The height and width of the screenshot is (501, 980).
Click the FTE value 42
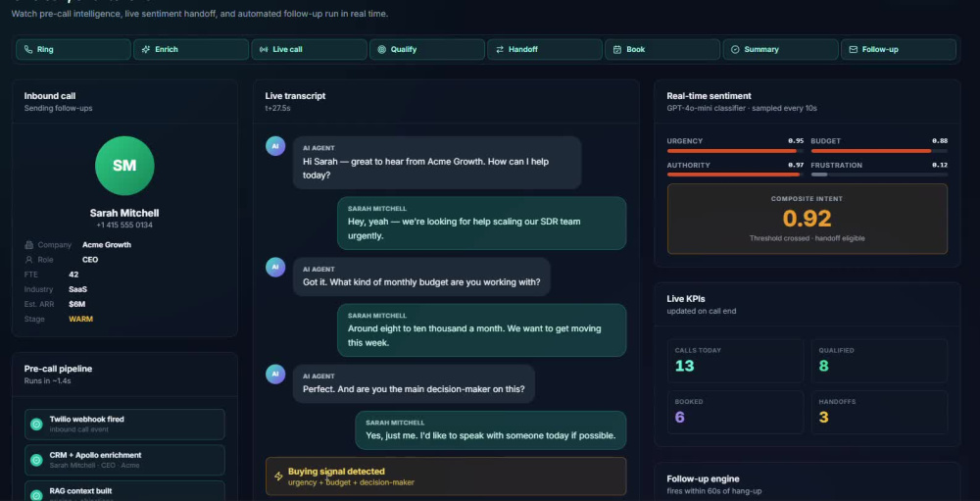(73, 275)
